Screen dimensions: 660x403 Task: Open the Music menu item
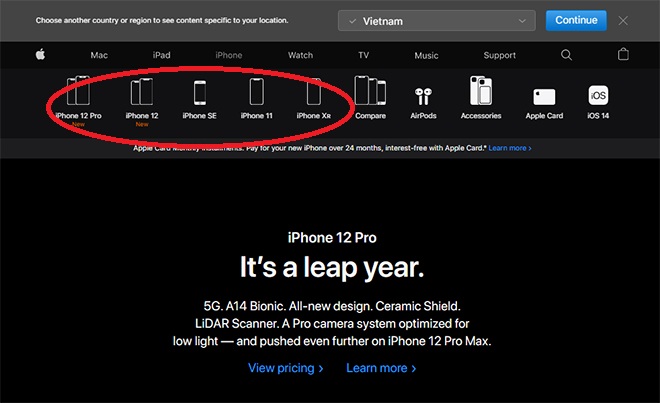(x=426, y=55)
